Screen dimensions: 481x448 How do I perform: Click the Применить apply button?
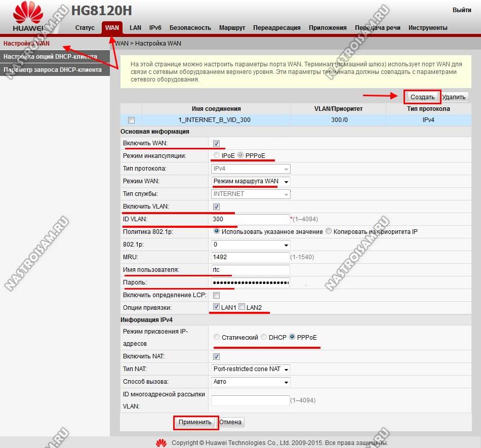[195, 422]
